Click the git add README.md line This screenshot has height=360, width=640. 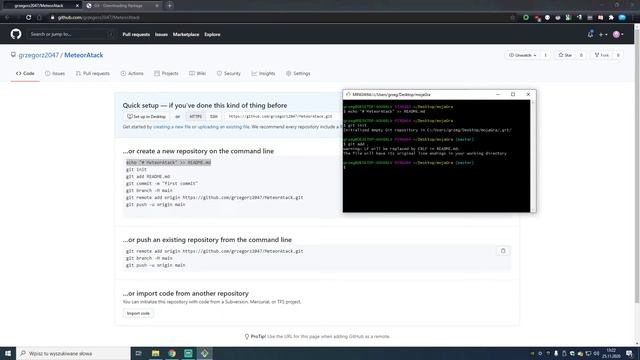click(x=148, y=176)
